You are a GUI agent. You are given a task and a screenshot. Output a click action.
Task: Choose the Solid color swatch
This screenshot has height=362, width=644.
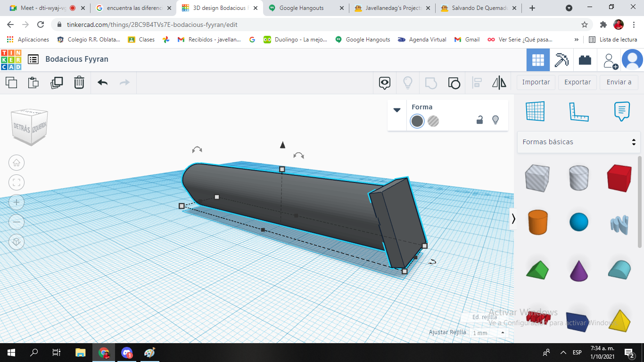(417, 121)
